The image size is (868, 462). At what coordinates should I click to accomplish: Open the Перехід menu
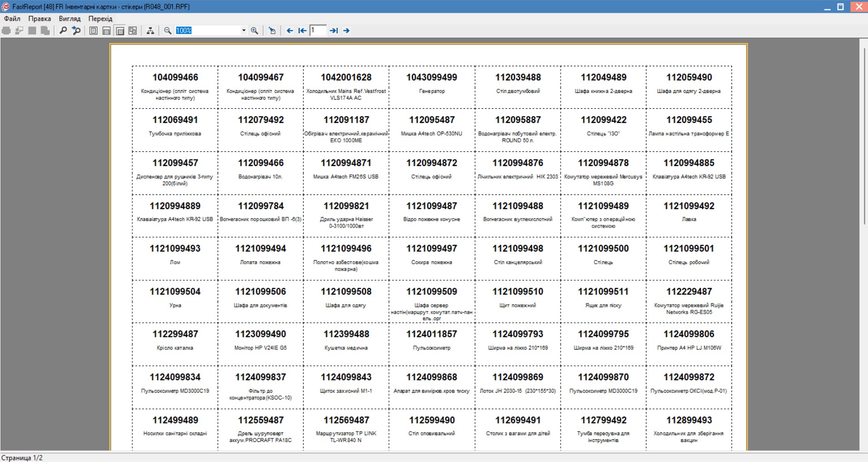(100, 19)
